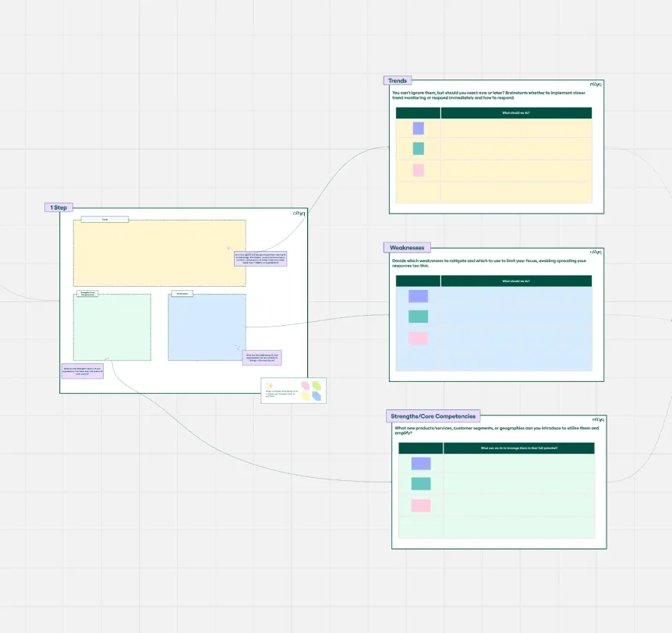672x633 pixels.
Task: Click the logo in the Weaknesses frame
Action: (596, 252)
